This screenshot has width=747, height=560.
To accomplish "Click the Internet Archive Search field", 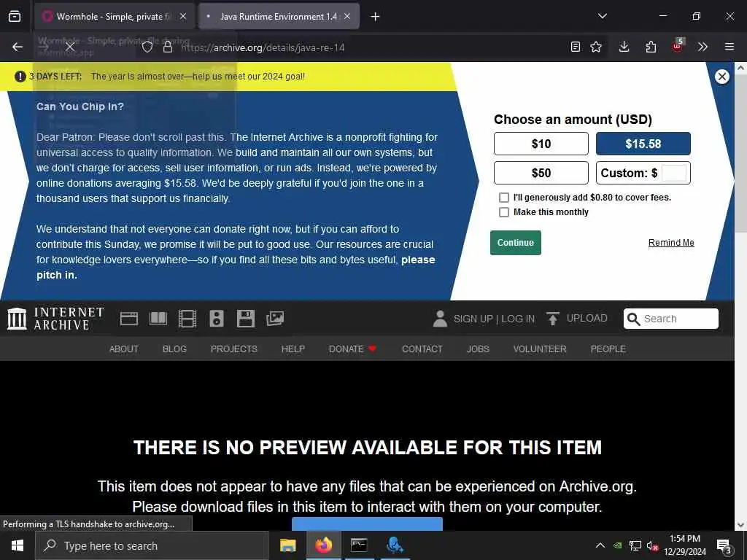I will tap(671, 319).
